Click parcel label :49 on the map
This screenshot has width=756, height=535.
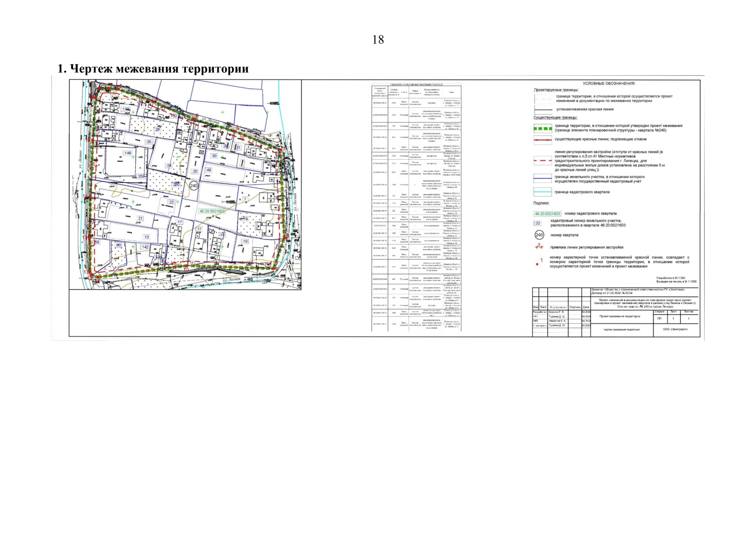point(208,170)
